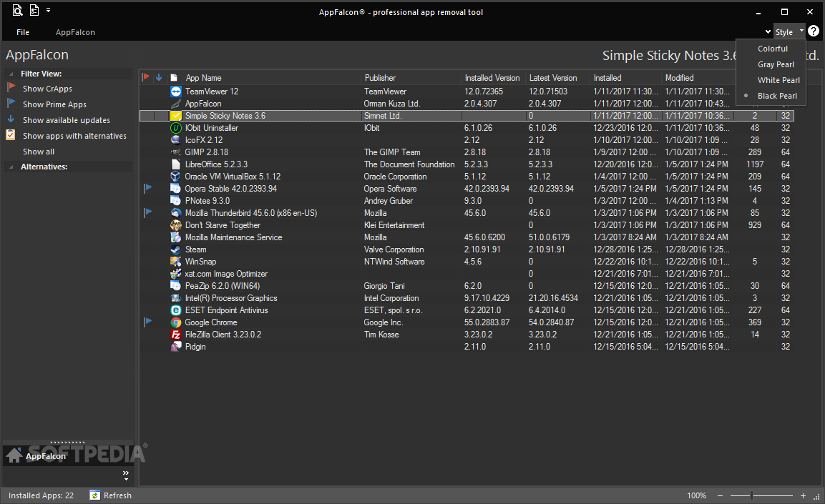Click the download arrow icon by available updates
The width and height of the screenshot is (825, 504).
click(x=11, y=119)
